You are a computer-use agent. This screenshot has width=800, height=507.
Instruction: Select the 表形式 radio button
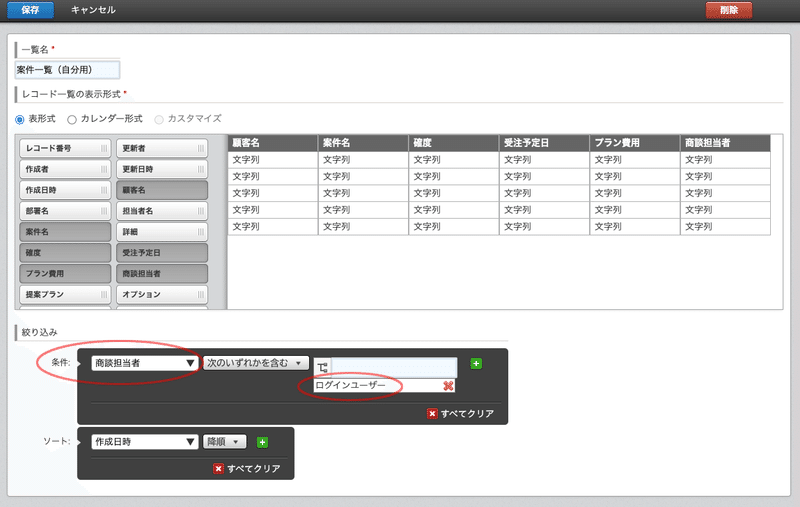pos(20,119)
